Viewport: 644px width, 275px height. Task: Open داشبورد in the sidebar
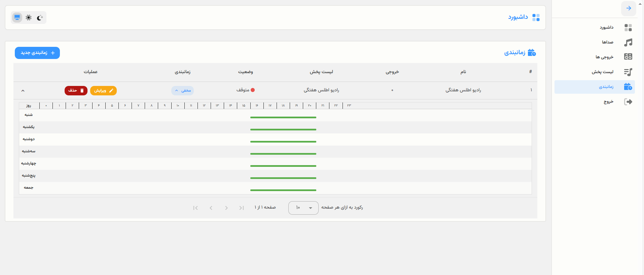coord(595,27)
